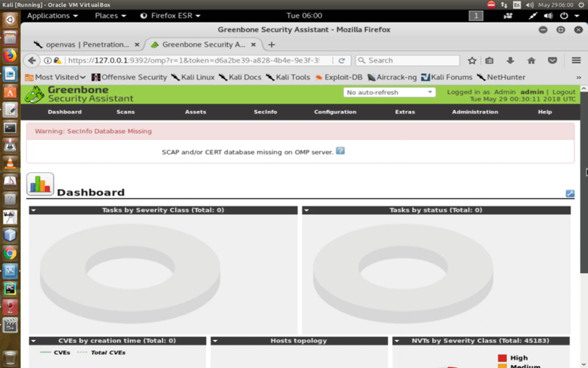This screenshot has height=368, width=588.
Task: Click the edit dashboard wrench icon
Action: point(570,193)
